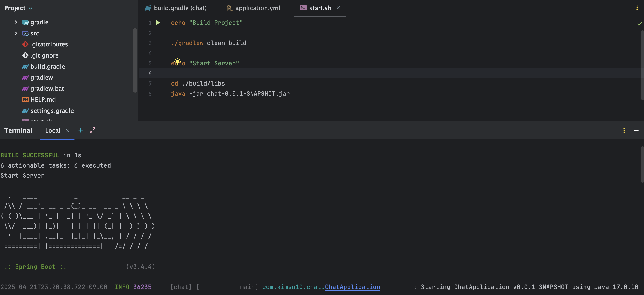Screen dimensions: 644x295
Task: Click 'BUILD SUCCESSFUL' text in terminal
Action: tap(30, 155)
